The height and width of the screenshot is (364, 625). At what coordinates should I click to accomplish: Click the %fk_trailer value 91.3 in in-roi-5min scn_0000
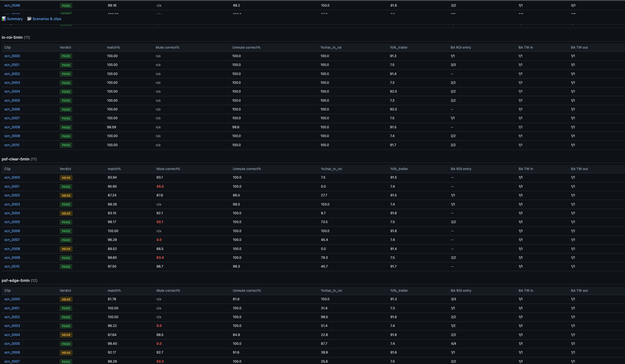click(393, 56)
